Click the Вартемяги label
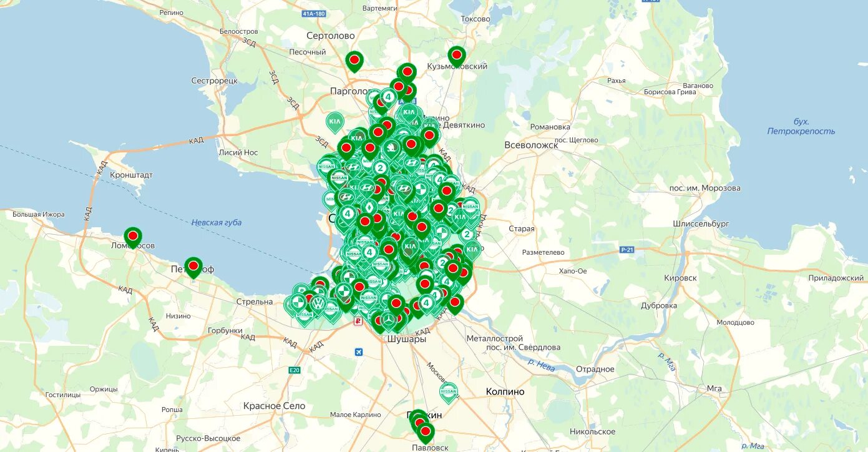Image resolution: width=868 pixels, height=452 pixels. [379, 8]
